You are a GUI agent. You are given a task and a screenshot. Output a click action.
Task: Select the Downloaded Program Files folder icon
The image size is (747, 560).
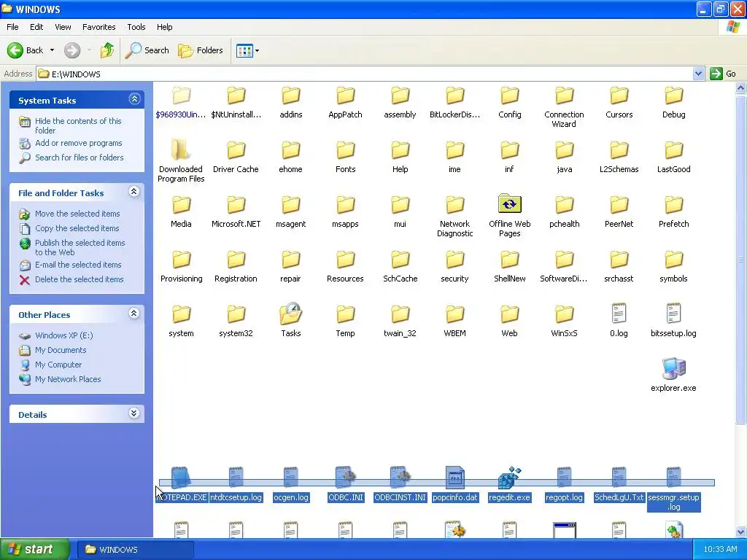pos(181,150)
